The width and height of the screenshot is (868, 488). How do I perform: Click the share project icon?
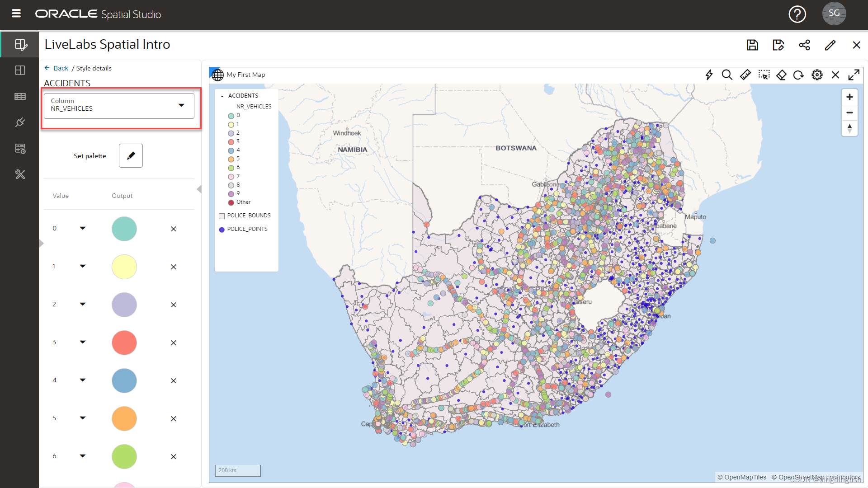(x=804, y=45)
